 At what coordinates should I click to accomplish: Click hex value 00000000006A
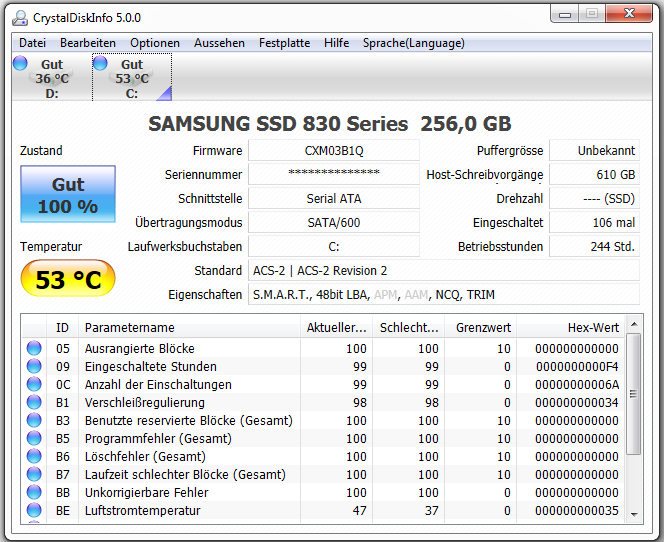click(x=577, y=384)
